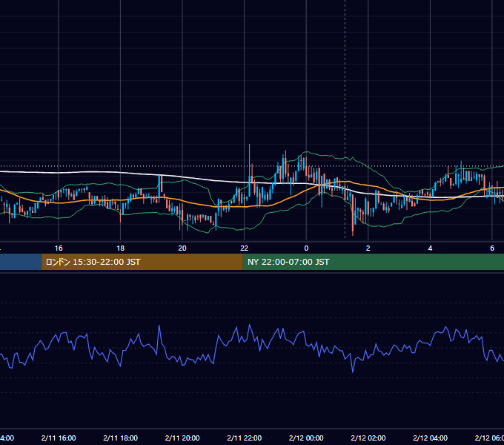Image resolution: width=504 pixels, height=445 pixels.
Task: Click the 22 hour axis label
Action: (245, 248)
